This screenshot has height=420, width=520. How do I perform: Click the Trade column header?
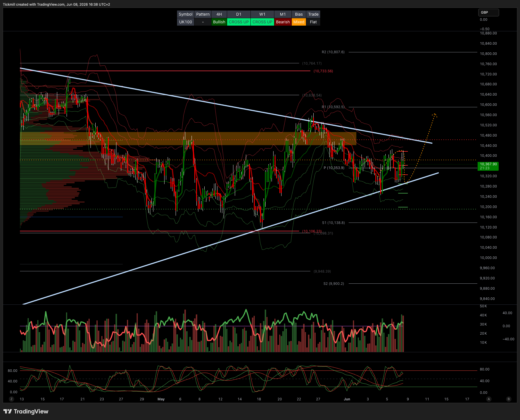313,14
